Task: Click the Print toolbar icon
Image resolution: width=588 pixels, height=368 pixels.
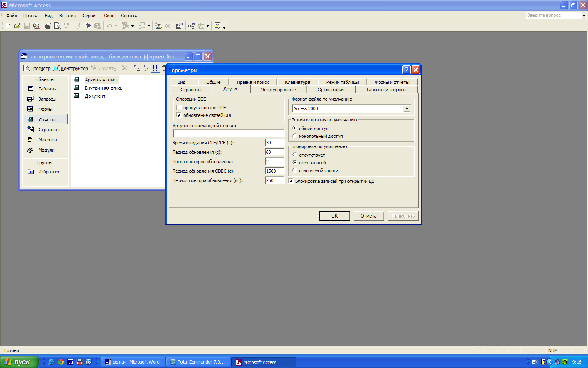Action: pyautogui.click(x=48, y=26)
